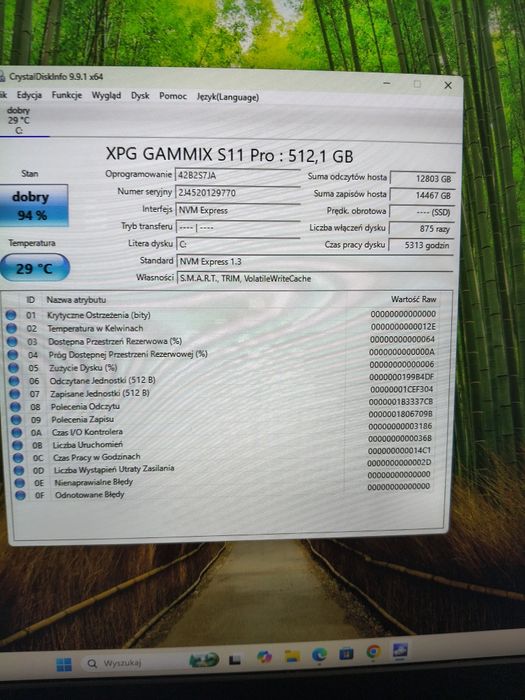525x700 pixels.
Task: Click the Nazwa atrybutu column header
Action: pos(76,300)
